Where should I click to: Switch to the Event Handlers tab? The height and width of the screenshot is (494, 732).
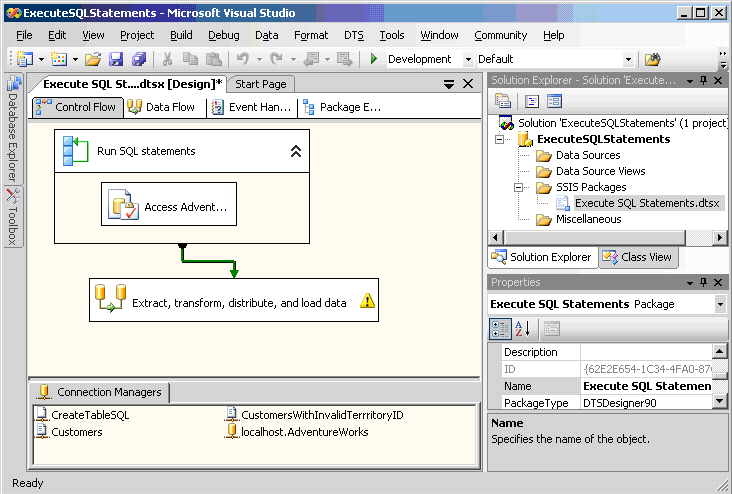coord(252,107)
